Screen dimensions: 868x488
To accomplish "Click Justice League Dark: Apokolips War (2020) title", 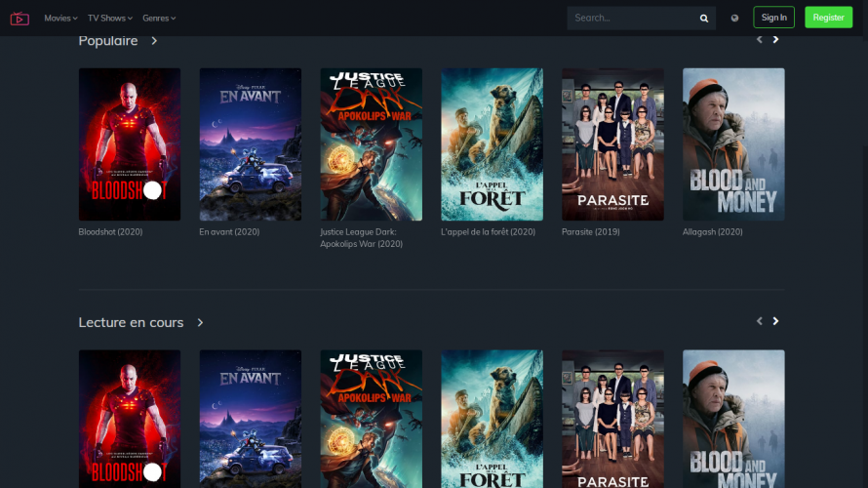I will click(362, 238).
